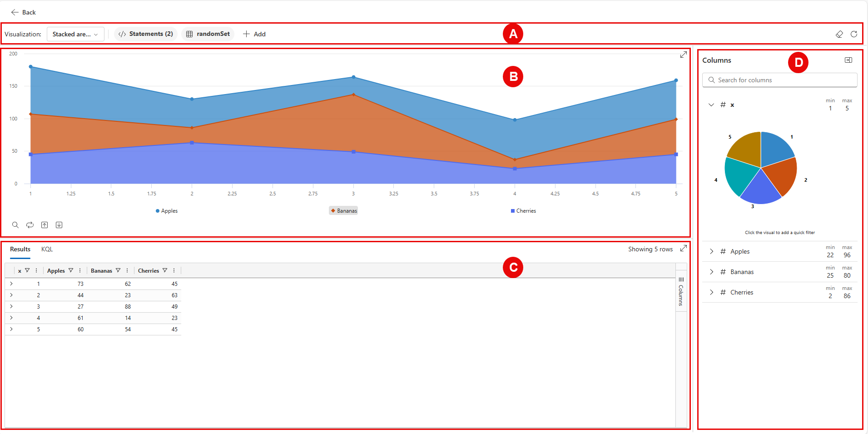868x434 pixels.
Task: Expand the results grid to full view
Action: coord(683,249)
